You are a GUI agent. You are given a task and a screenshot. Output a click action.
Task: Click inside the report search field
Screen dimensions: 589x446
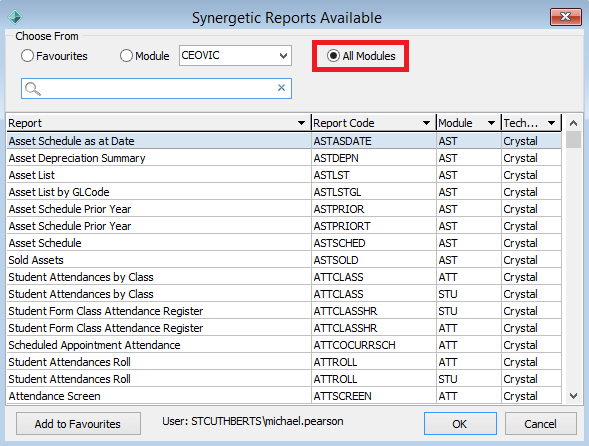click(x=158, y=89)
